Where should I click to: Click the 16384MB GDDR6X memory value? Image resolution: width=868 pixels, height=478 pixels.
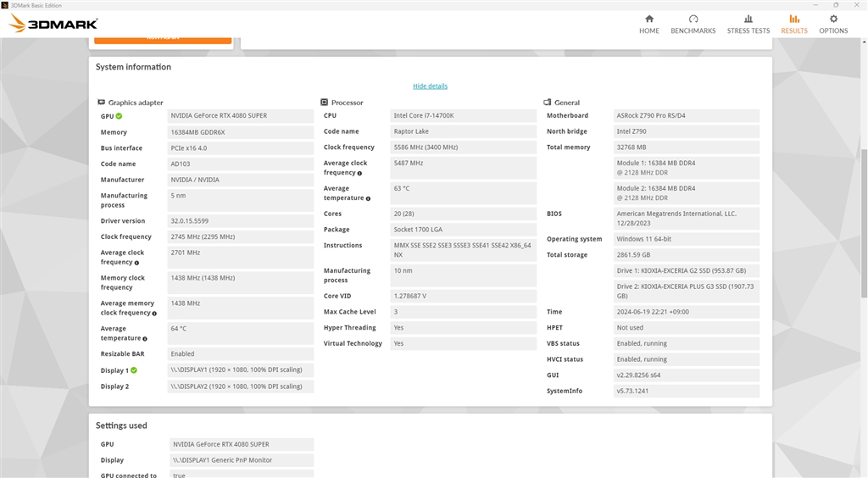click(x=240, y=132)
